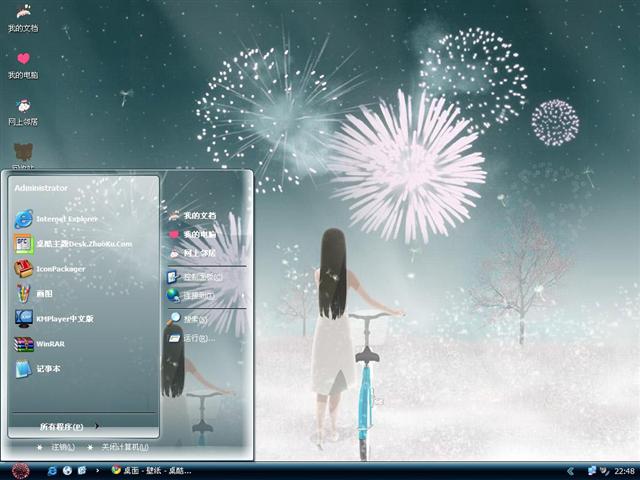Viewport: 640px width, 480px height.
Task: Click the third quick launch icon
Action: click(x=82, y=471)
